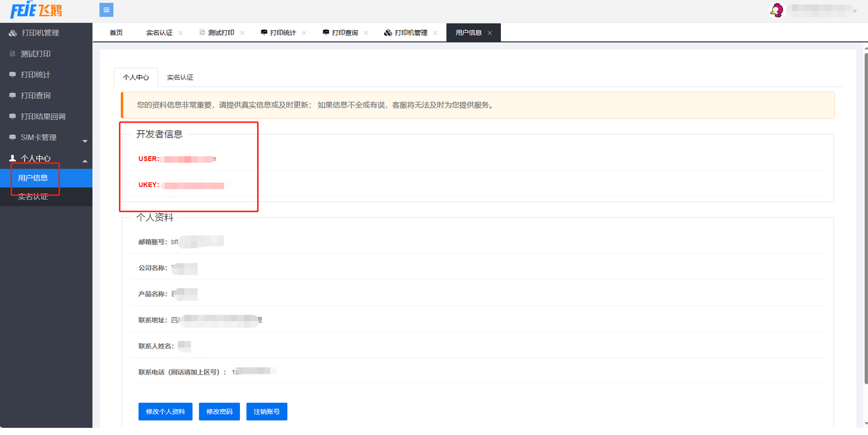Click the 注销账号 button

click(266, 411)
